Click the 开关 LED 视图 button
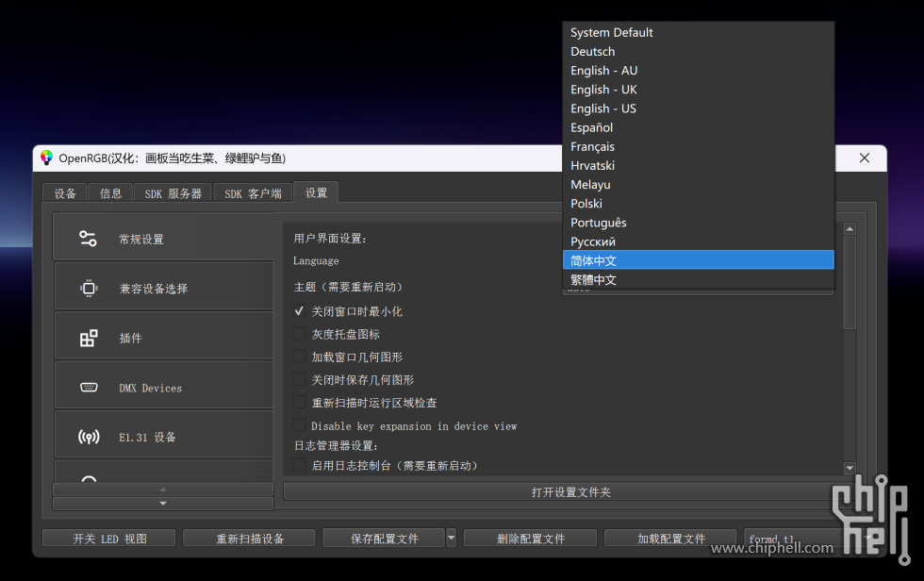 point(109,539)
